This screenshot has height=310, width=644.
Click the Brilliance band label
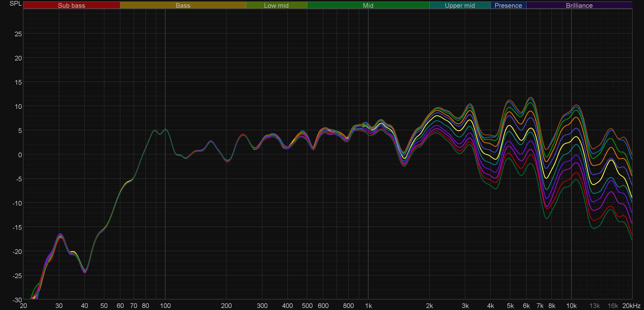pos(579,5)
